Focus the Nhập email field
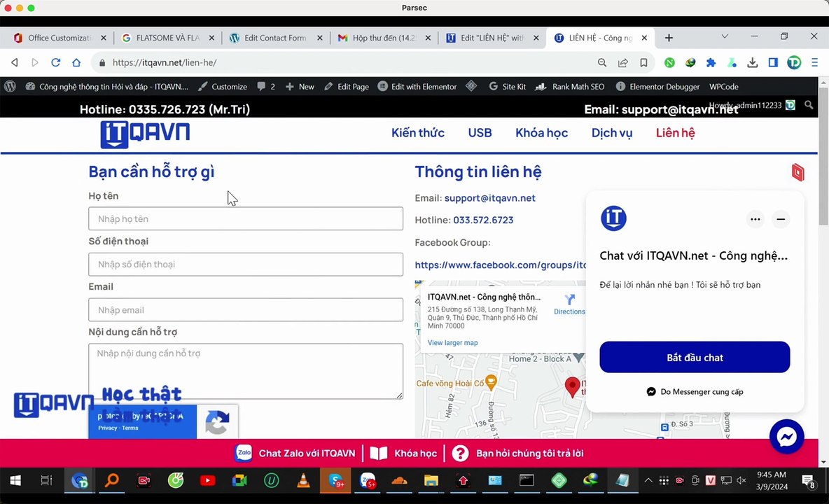 (246, 310)
